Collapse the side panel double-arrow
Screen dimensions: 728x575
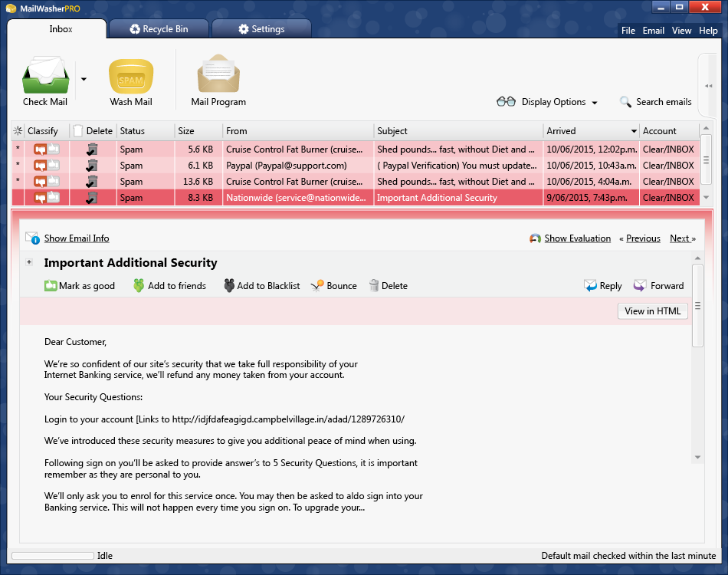709,86
